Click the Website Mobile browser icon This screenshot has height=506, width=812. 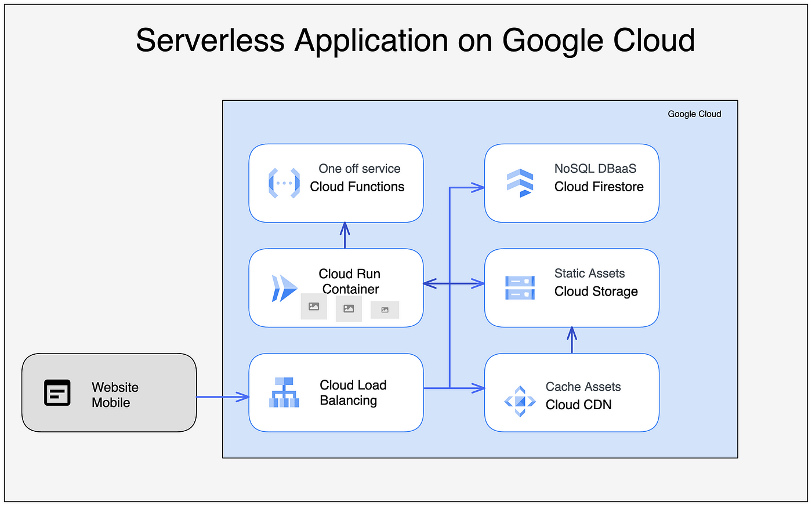coord(57,392)
